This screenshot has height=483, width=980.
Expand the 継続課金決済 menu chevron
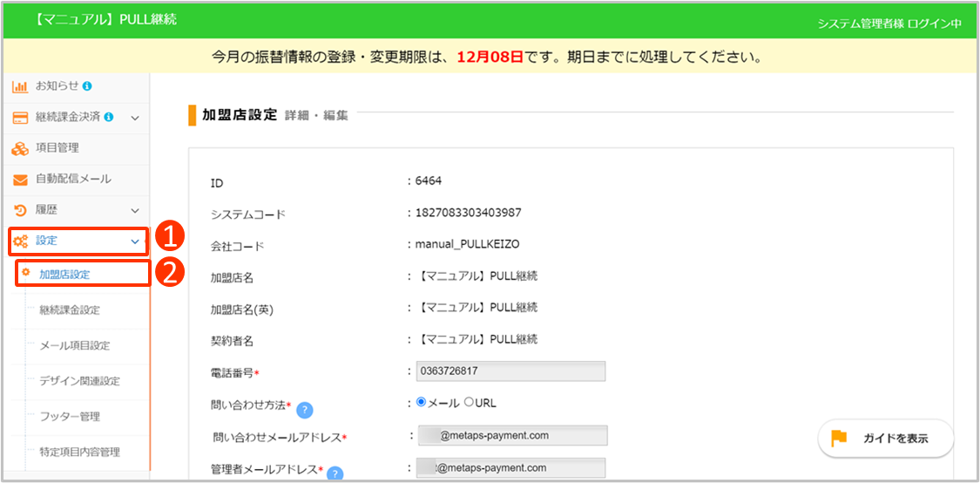(x=135, y=118)
